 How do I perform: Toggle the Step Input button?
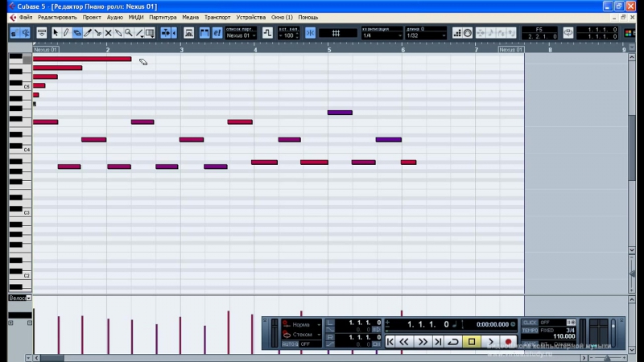(x=457, y=33)
